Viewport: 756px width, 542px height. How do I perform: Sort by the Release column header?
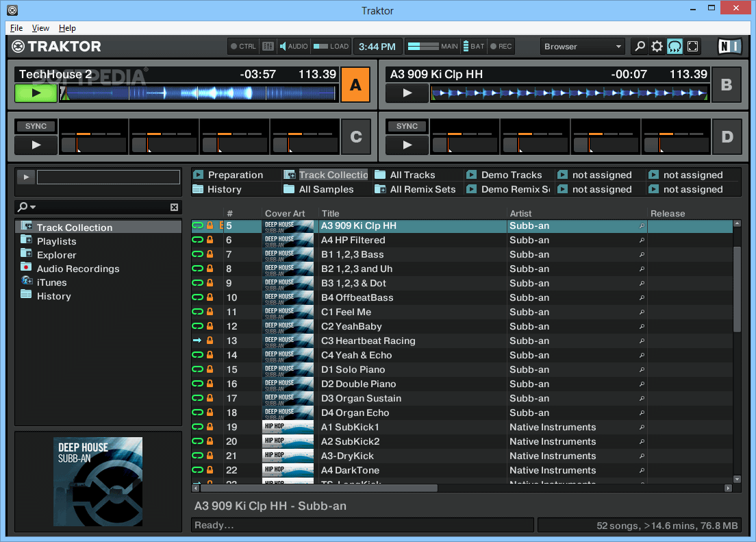point(690,213)
